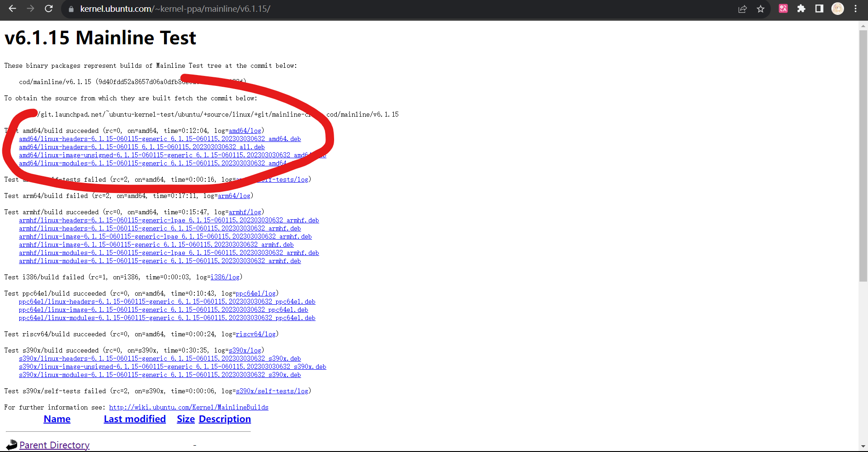This screenshot has height=452, width=868.
Task: Sort listing by Name column
Action: coord(57,419)
